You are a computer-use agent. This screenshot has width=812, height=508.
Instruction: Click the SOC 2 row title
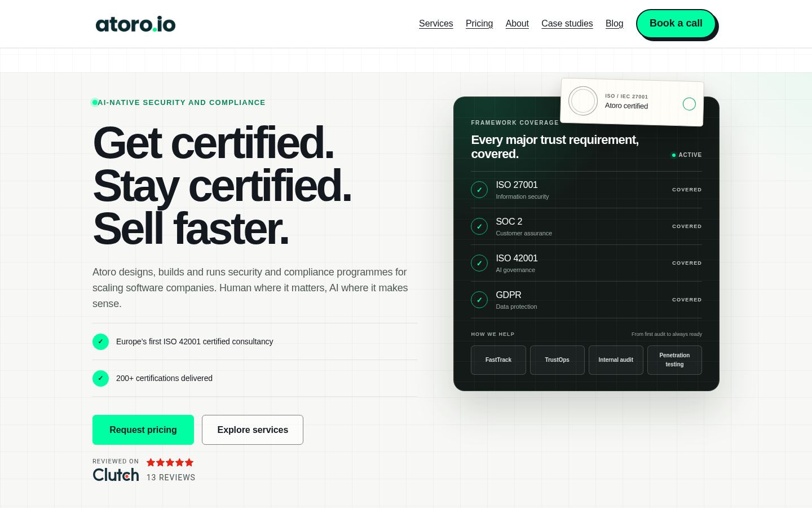pyautogui.click(x=509, y=222)
